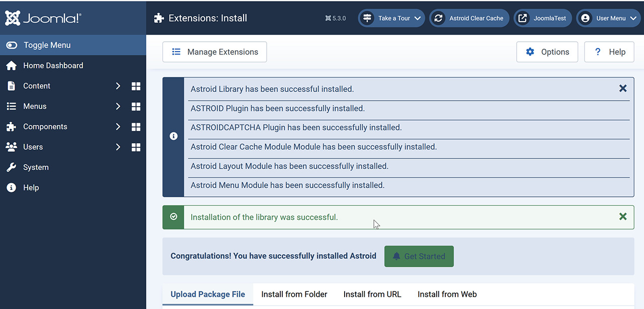The image size is (644, 309).
Task: Open the Take a Tour dropdown
Action: coord(391,18)
